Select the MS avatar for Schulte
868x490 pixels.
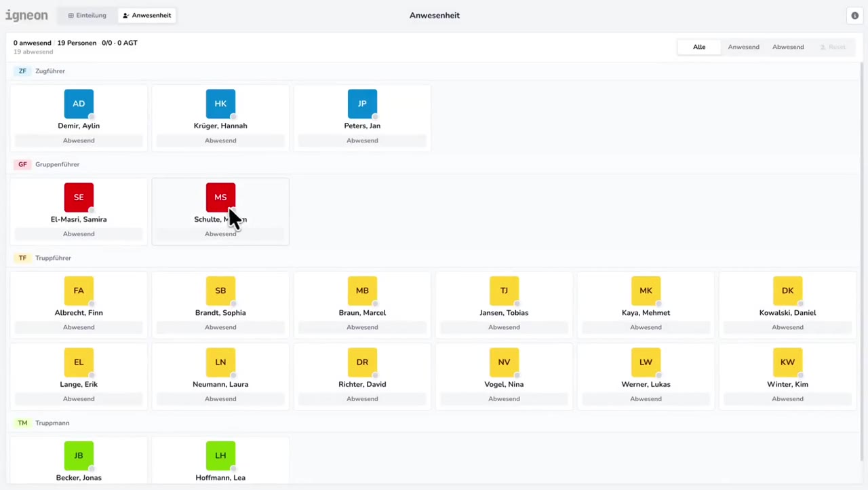pyautogui.click(x=220, y=197)
